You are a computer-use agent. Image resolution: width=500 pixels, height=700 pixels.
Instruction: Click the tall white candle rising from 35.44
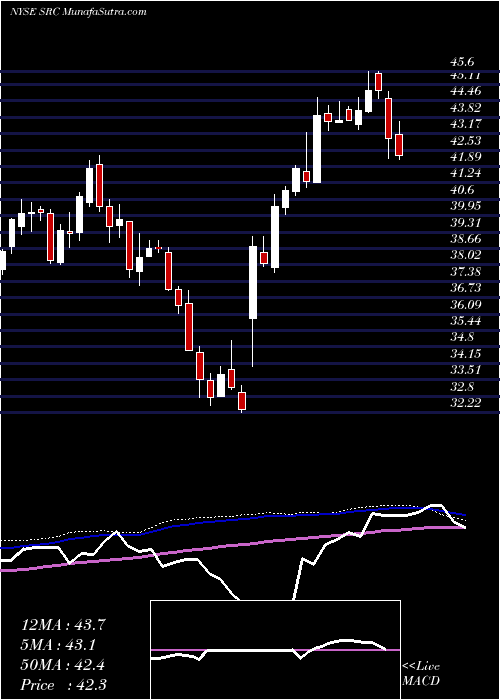(x=253, y=282)
